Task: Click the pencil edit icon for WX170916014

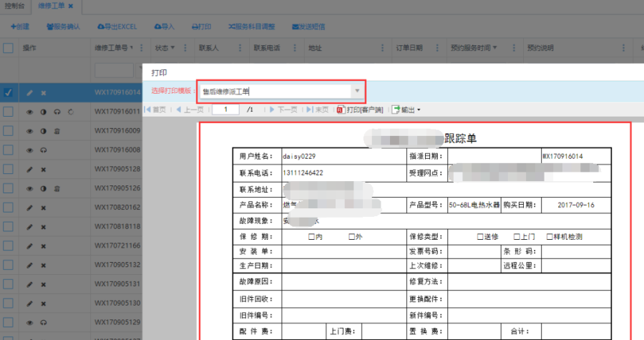Action: click(29, 93)
